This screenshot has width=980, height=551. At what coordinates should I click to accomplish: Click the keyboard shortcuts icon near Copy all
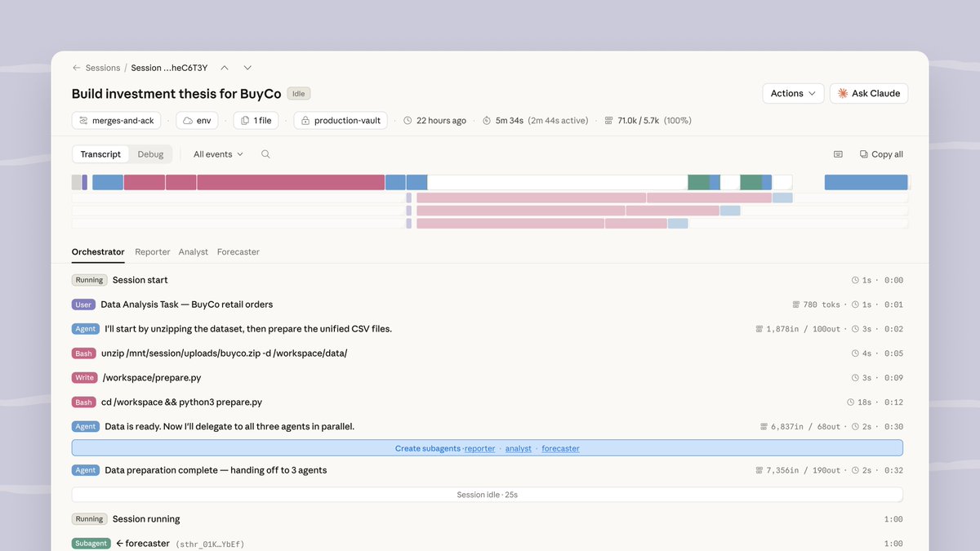click(838, 154)
